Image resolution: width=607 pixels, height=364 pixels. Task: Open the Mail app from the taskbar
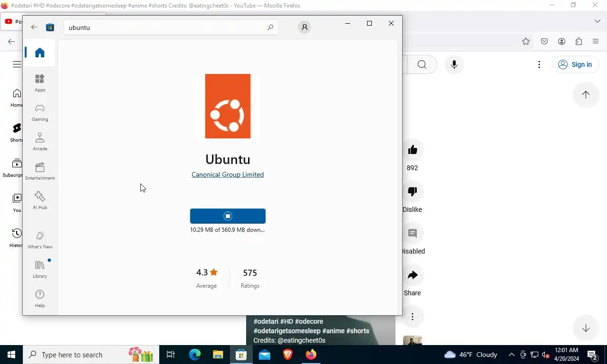pyautogui.click(x=265, y=355)
